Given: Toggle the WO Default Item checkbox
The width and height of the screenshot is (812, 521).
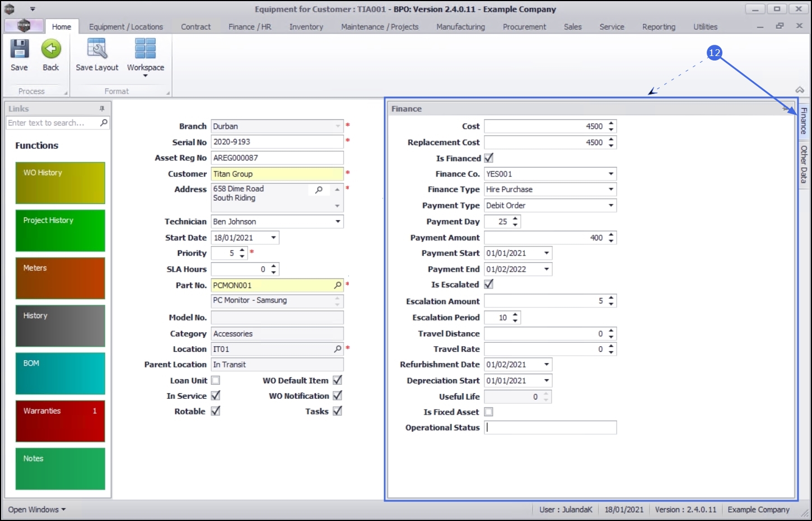Looking at the screenshot, I should [x=338, y=380].
